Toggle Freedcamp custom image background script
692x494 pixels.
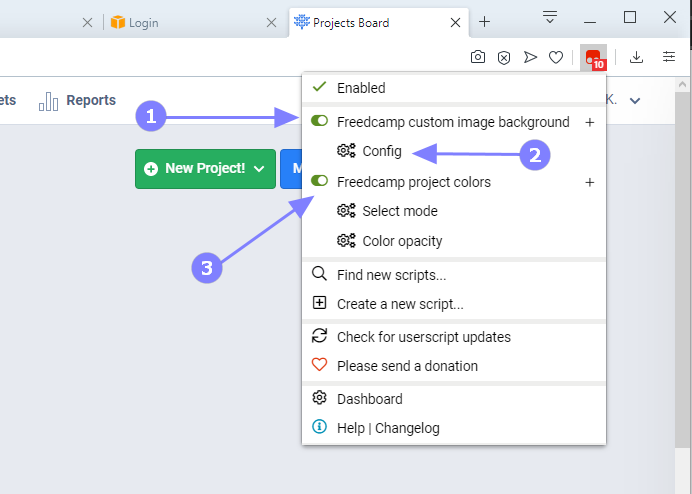(x=320, y=121)
